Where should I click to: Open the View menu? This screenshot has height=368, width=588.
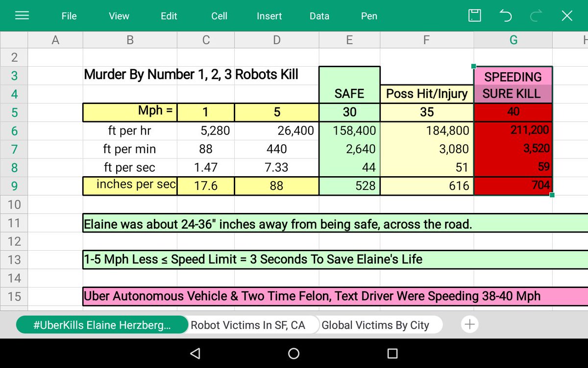point(119,16)
